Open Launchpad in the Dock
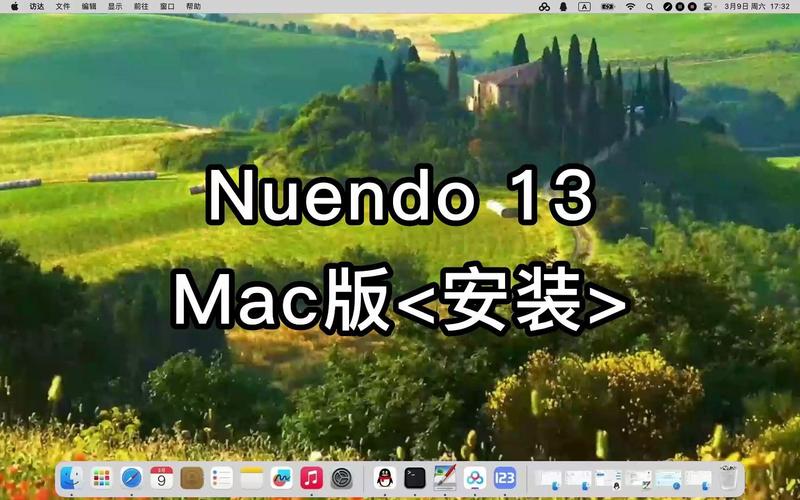Screen dimensions: 800x500 tap(102, 478)
